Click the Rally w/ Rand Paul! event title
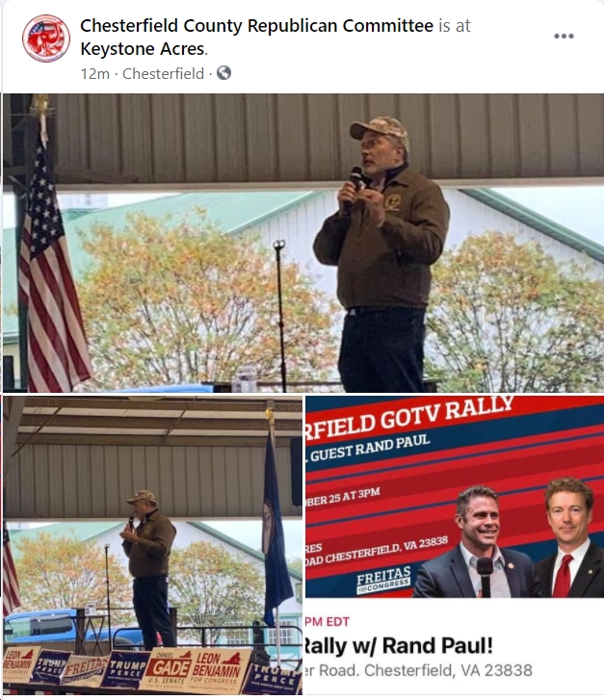This screenshot has width=604, height=700. 398,645
